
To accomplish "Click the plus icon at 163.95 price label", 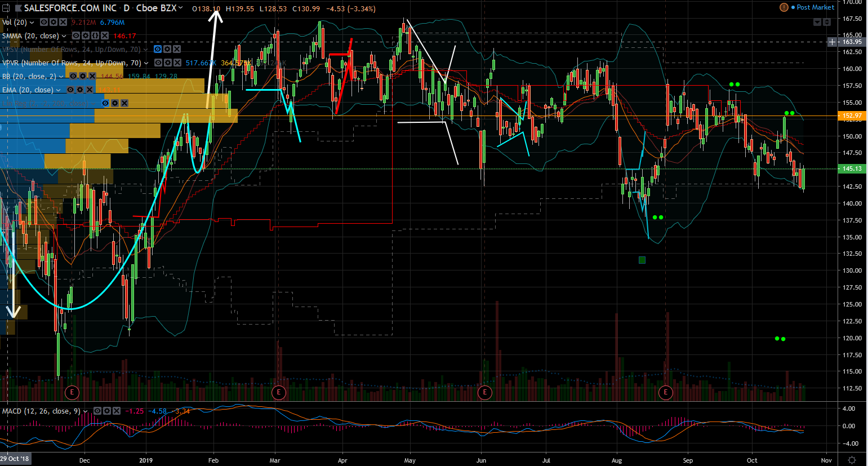I will [832, 42].
